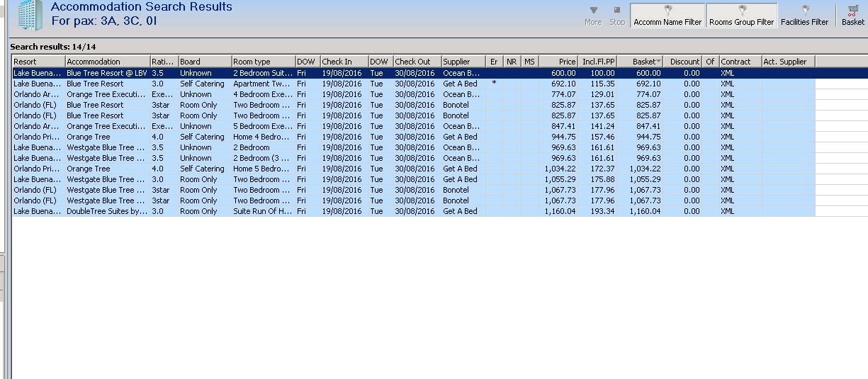Viewport: 868px width, 379px height.
Task: Click the 115.35 Incl.Fl.PP cell
Action: click(599, 84)
